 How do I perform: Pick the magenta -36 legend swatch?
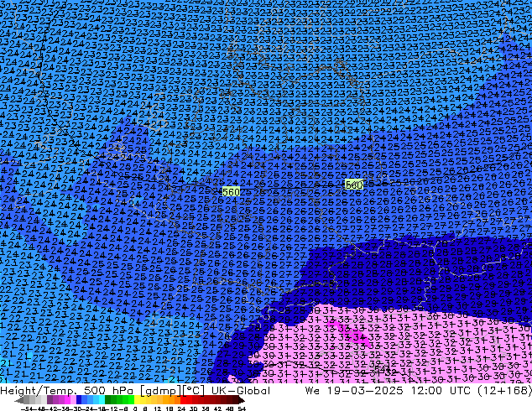67,399
